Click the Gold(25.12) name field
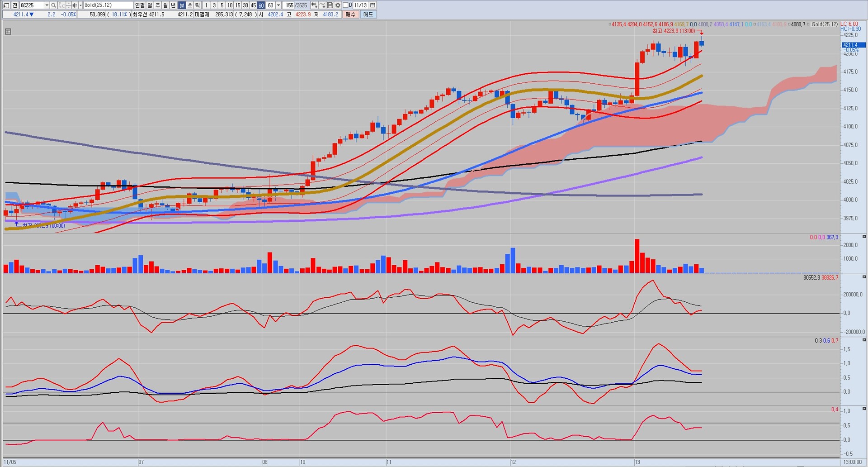 pyautogui.click(x=108, y=5)
